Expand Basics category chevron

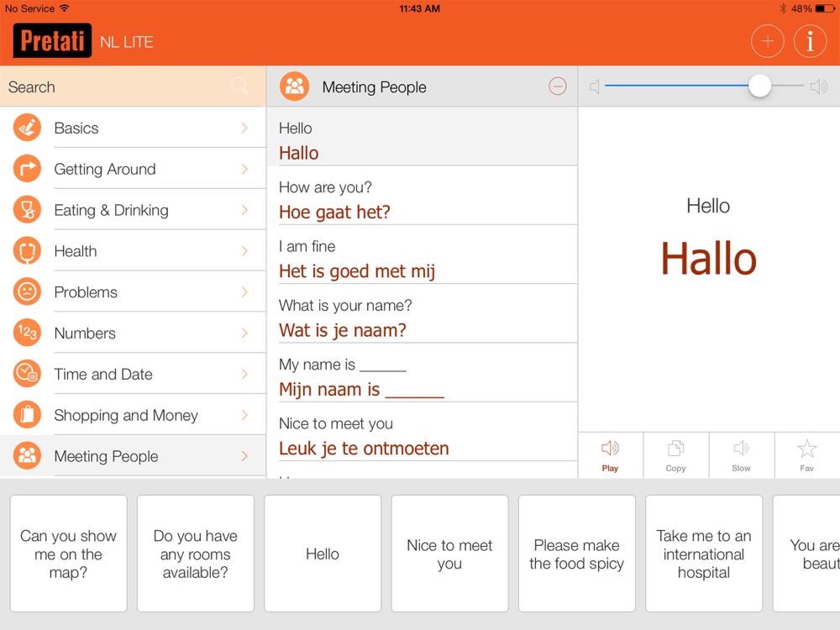pos(244,128)
